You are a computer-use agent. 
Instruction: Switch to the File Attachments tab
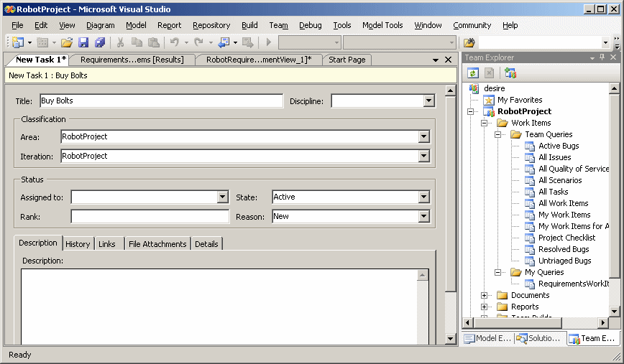157,244
